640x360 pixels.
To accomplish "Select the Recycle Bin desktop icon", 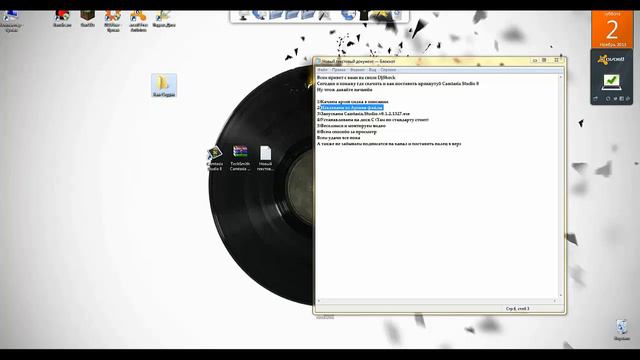I will pyautogui.click(x=621, y=330).
